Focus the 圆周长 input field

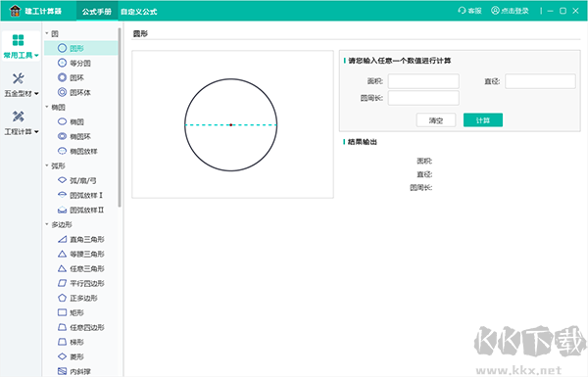[x=423, y=98]
